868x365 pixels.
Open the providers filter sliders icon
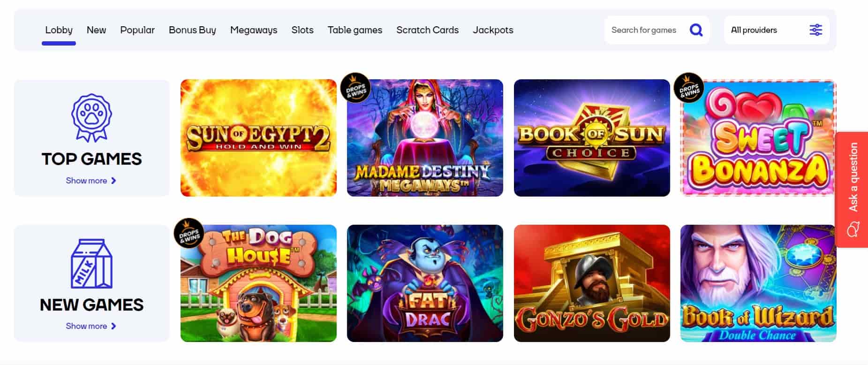click(x=816, y=30)
